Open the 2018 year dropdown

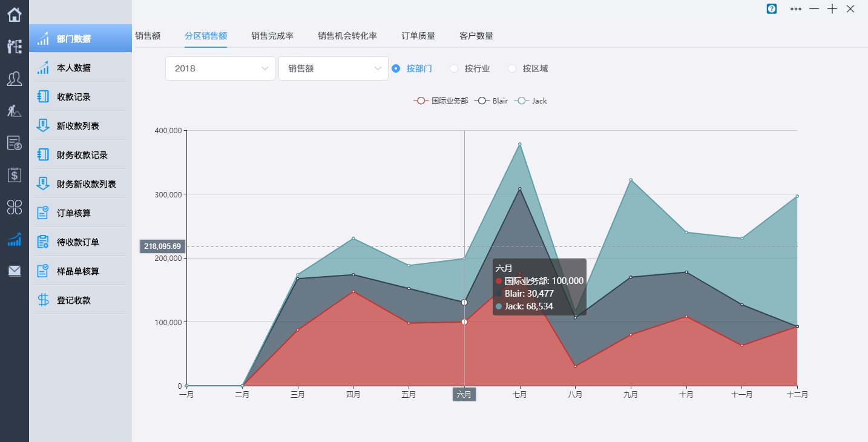220,68
